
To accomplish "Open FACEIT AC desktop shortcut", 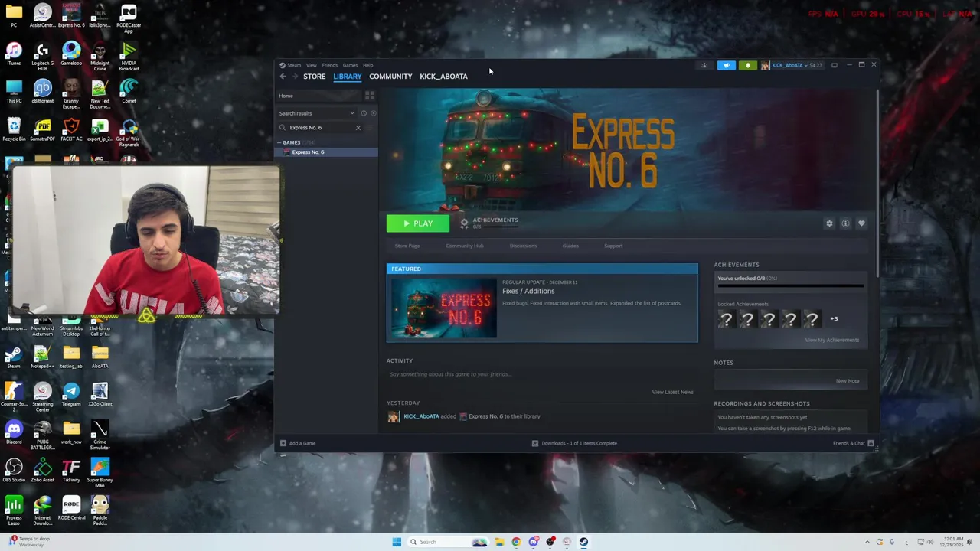I will click(71, 129).
